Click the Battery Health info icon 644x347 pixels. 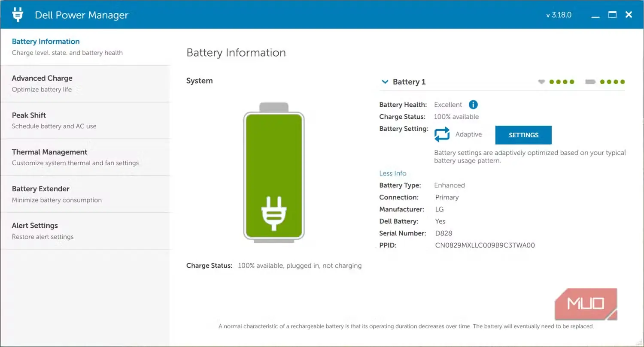[473, 105]
